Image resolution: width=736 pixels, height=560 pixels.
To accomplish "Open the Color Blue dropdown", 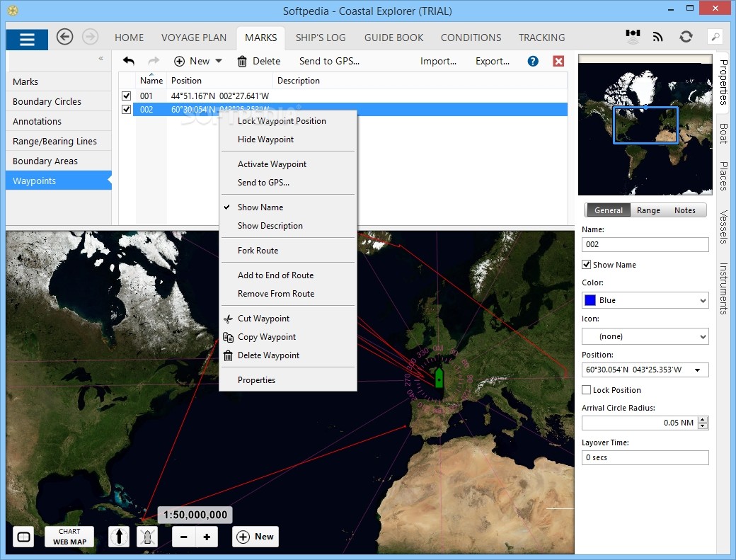I will [x=645, y=300].
